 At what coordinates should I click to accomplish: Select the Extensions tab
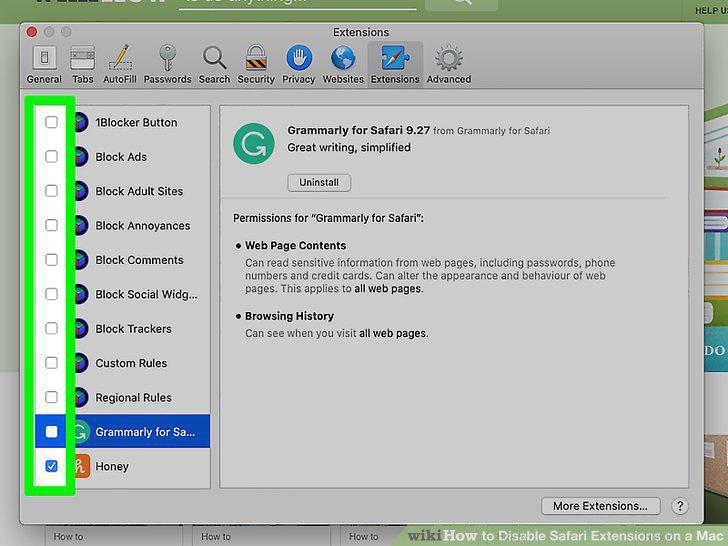pyautogui.click(x=395, y=64)
